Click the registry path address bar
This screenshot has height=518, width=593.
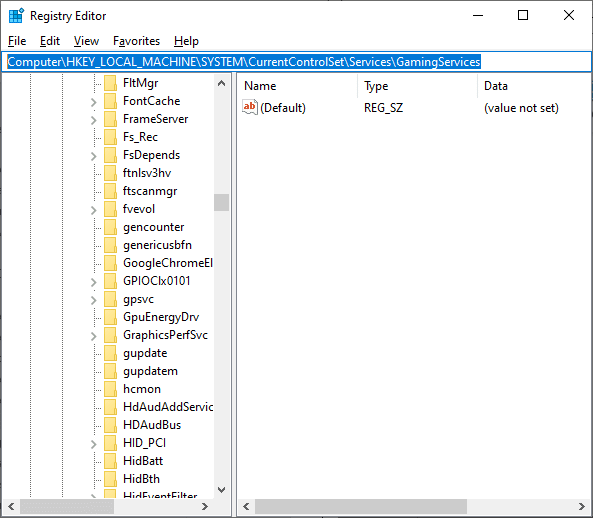click(296, 62)
